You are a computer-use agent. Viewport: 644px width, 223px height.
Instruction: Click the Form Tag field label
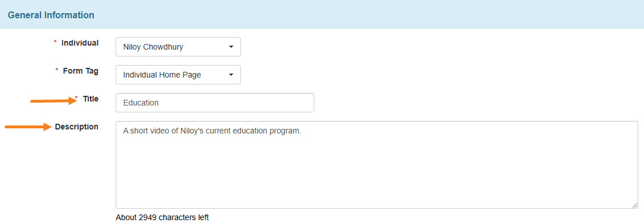(x=80, y=71)
